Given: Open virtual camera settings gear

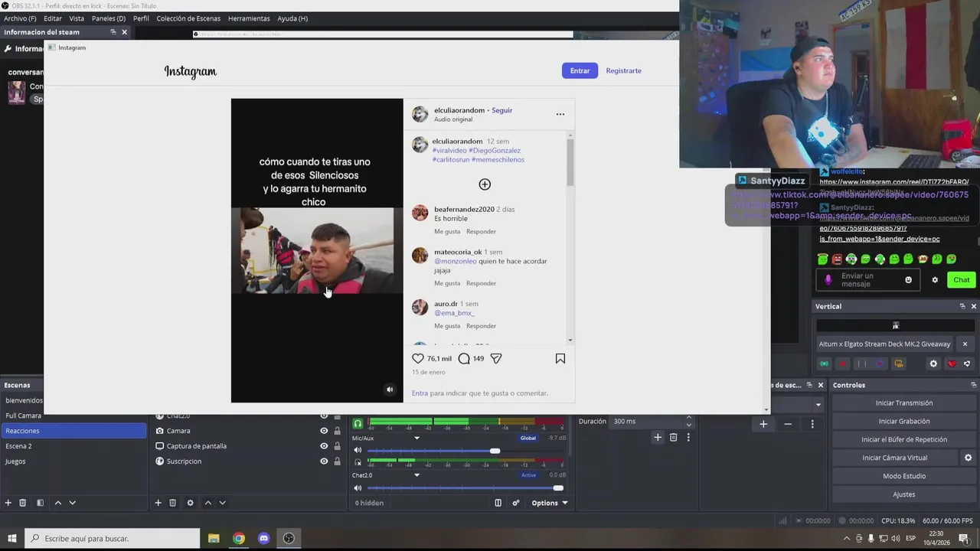Looking at the screenshot, I should pos(968,458).
